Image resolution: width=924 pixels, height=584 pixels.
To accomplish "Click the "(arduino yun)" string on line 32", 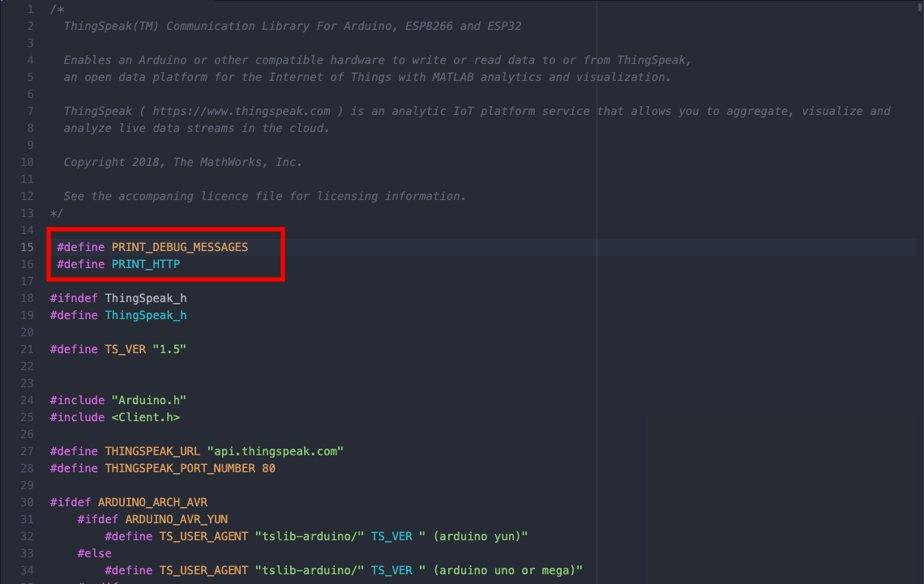I will (473, 536).
